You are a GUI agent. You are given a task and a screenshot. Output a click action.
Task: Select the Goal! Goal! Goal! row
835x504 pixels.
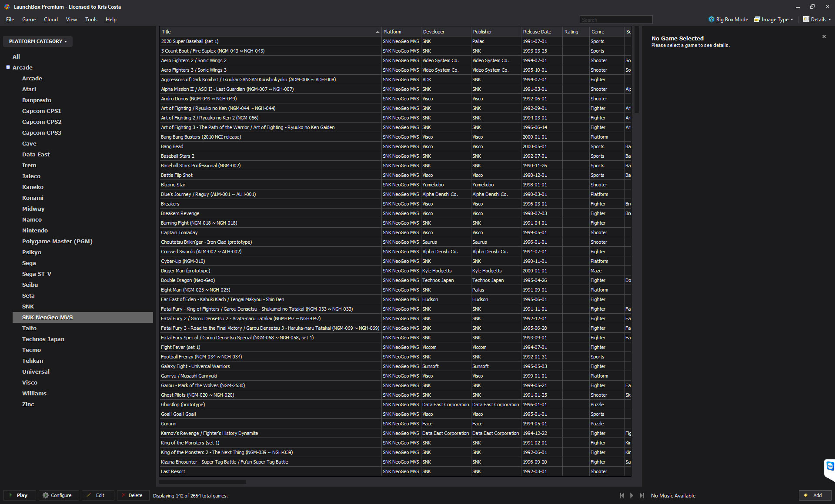[395, 414]
